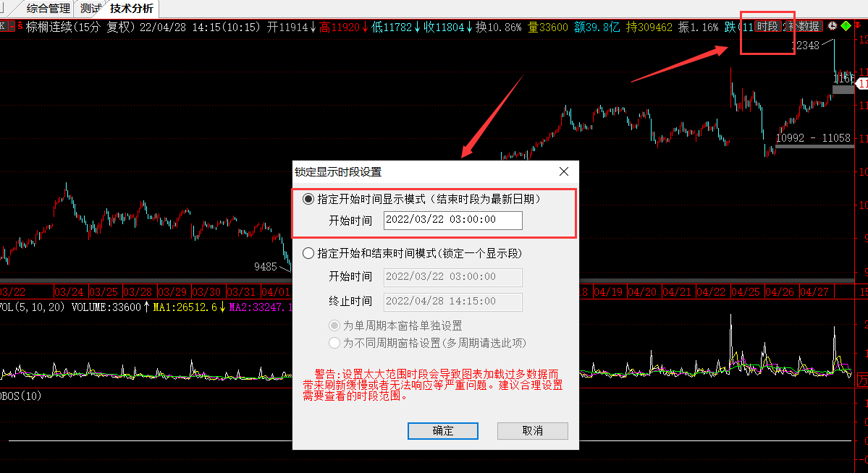
Task: Click the 04/25 date marker on time axis
Action: click(746, 292)
